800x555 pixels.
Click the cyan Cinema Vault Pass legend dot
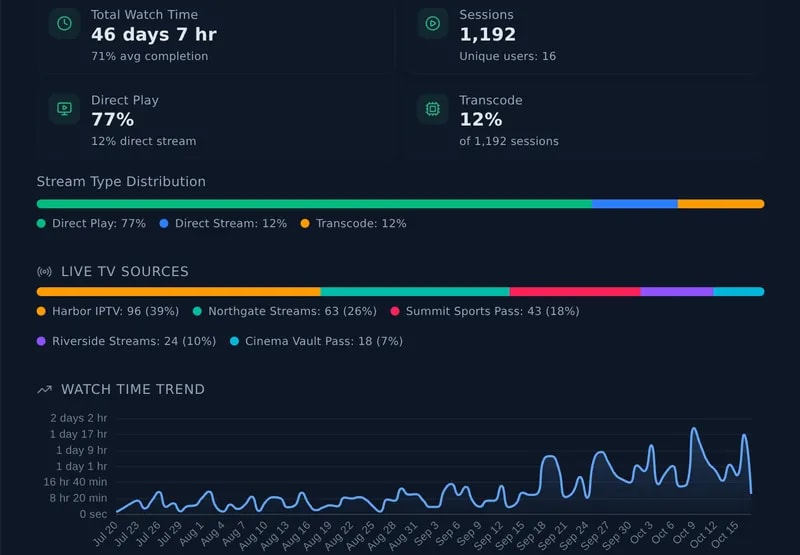coord(234,341)
